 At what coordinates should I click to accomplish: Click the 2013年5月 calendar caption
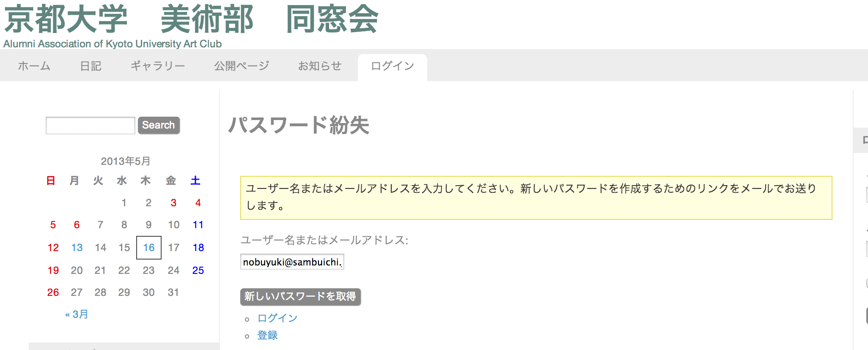[x=125, y=161]
